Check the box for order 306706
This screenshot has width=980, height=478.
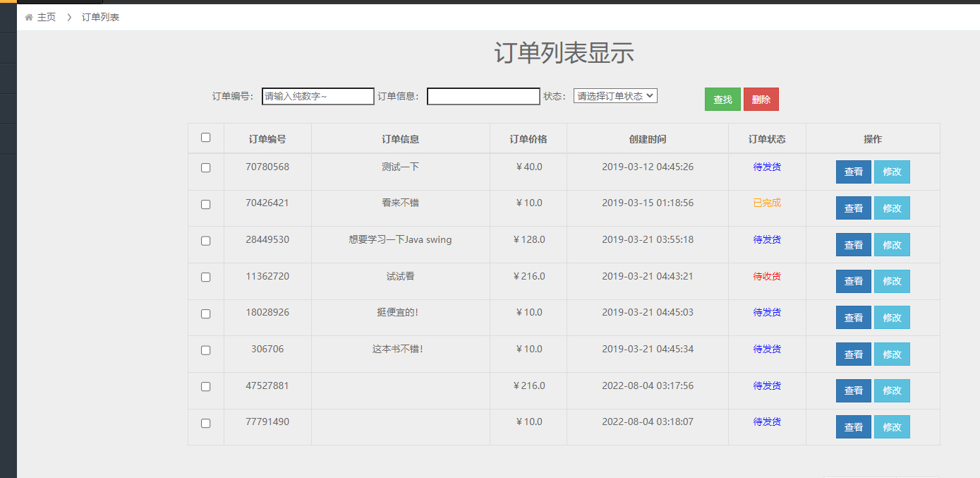click(x=205, y=350)
